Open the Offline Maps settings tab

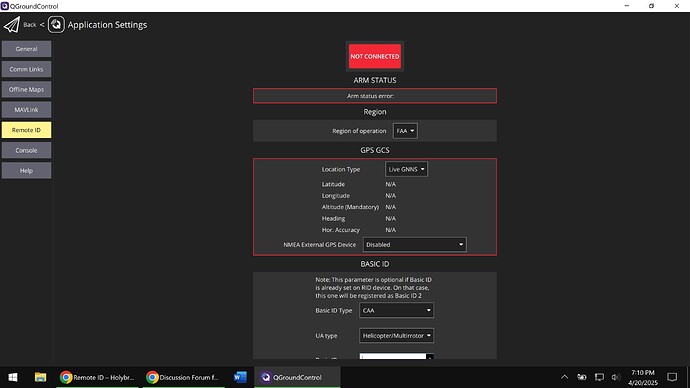(x=26, y=89)
